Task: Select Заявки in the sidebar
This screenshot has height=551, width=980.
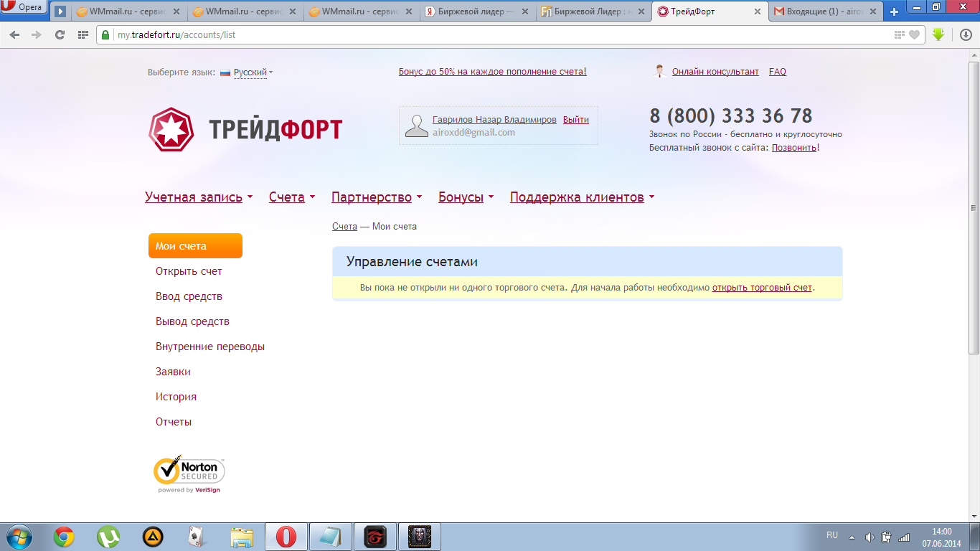Action: click(173, 372)
